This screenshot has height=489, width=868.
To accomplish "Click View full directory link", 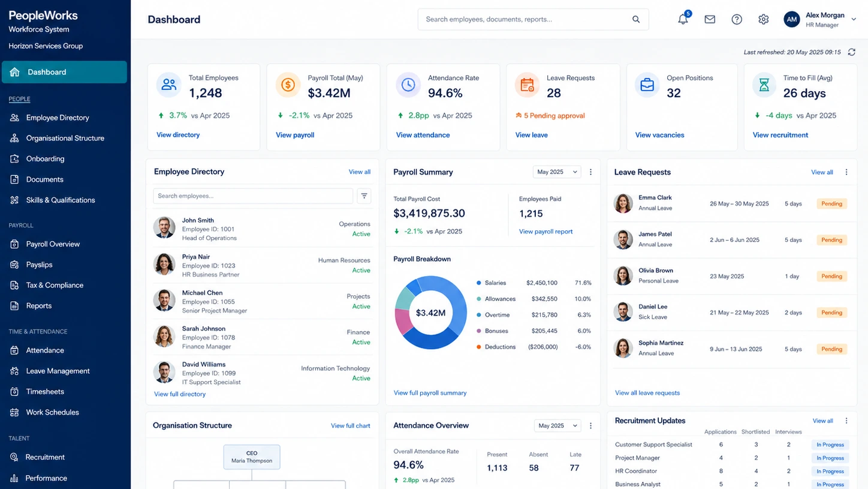I will pyautogui.click(x=180, y=394).
